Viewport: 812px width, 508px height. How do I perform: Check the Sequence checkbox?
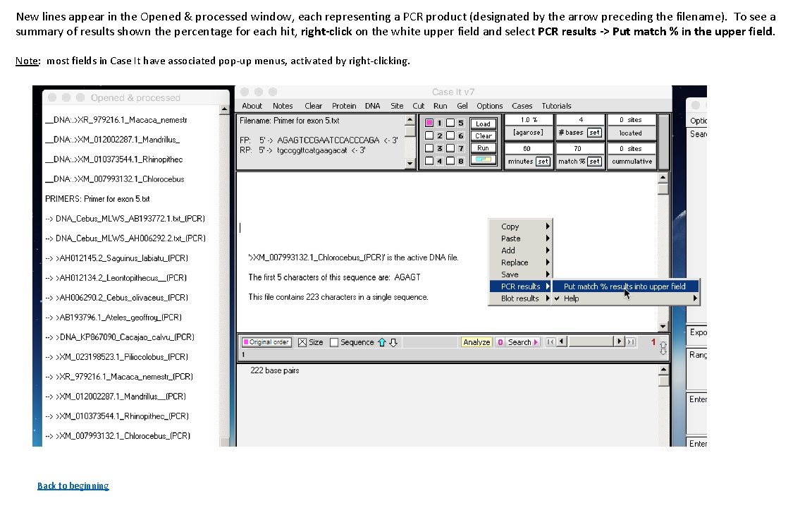pos(333,342)
